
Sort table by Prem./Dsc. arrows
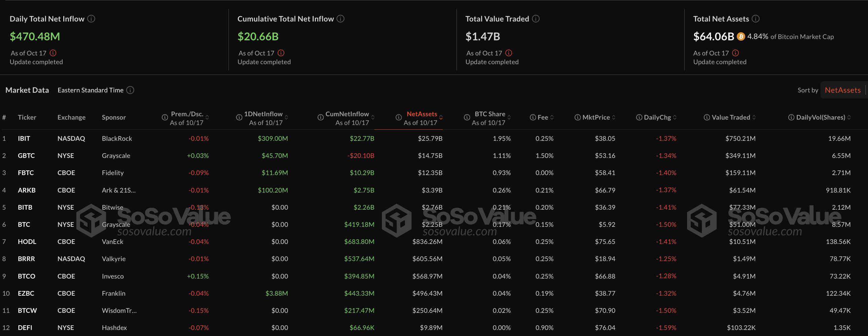[x=207, y=117]
